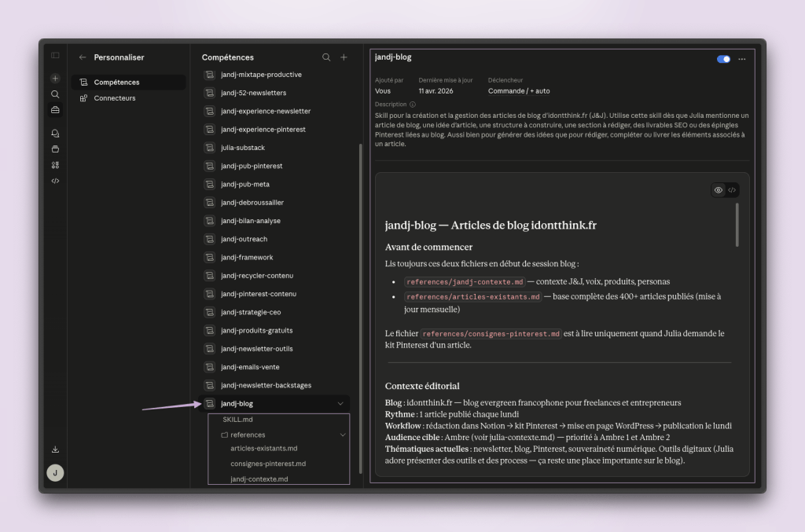Collapse the jandj-blog skill chevron

click(x=340, y=404)
